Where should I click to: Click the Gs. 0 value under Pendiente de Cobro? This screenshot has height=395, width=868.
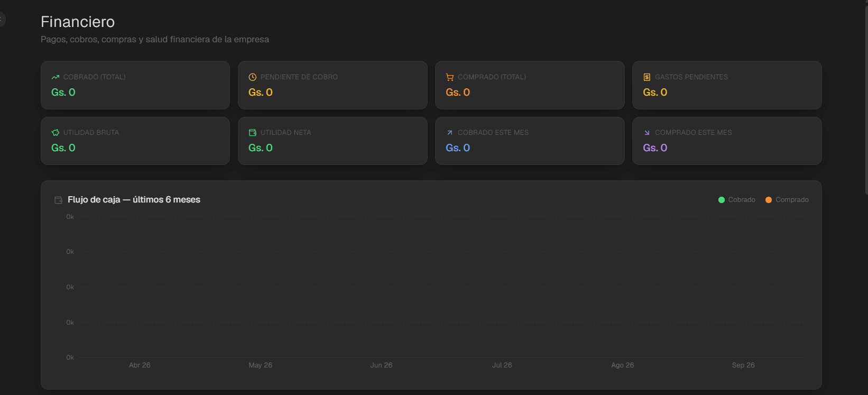click(261, 93)
